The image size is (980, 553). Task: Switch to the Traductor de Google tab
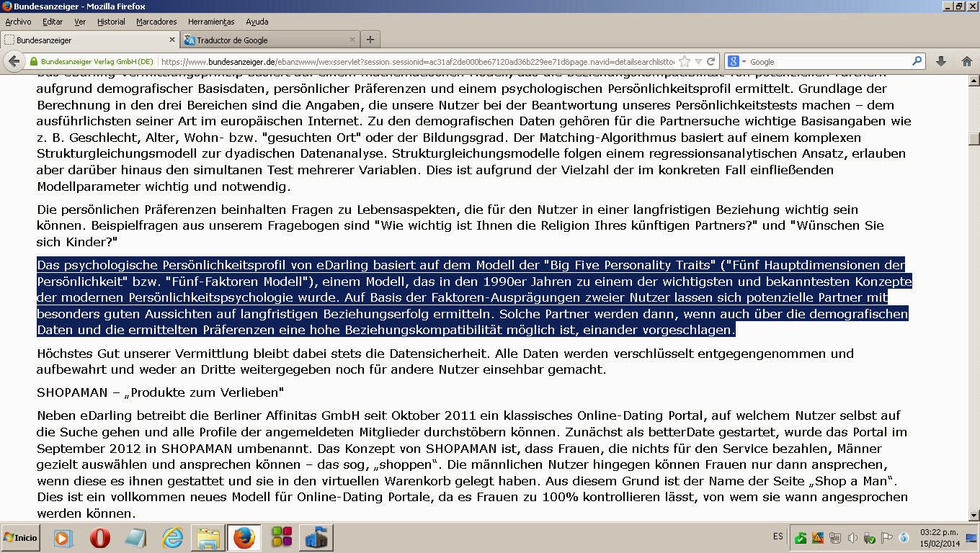269,40
